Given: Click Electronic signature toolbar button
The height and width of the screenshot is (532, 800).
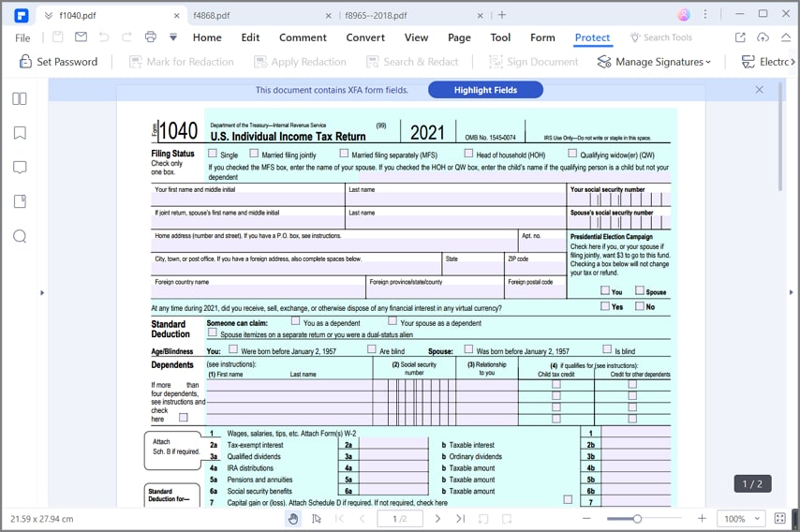Looking at the screenshot, I should [x=764, y=62].
